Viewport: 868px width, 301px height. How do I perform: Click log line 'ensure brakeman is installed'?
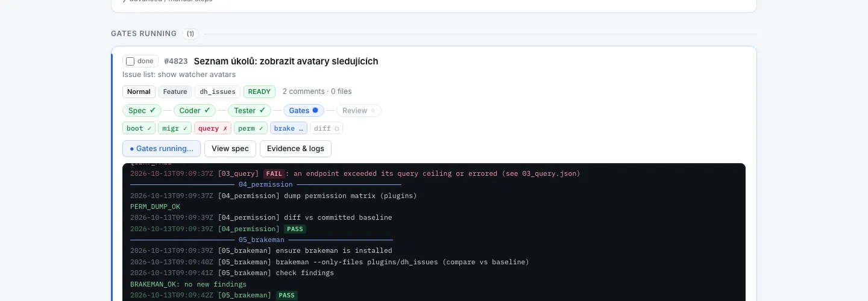tap(334, 250)
